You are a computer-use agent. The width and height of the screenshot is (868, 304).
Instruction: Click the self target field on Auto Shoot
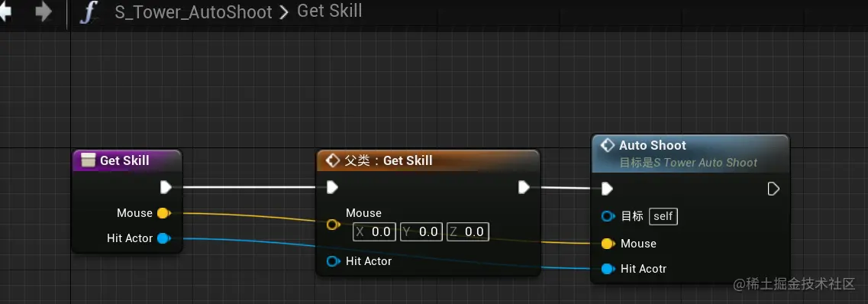pyautogui.click(x=663, y=216)
